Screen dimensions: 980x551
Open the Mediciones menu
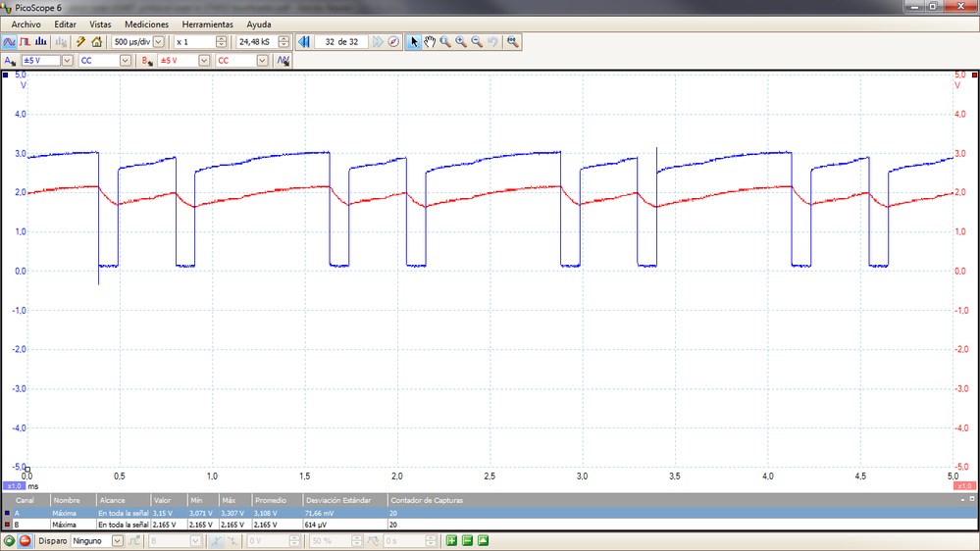147,25
